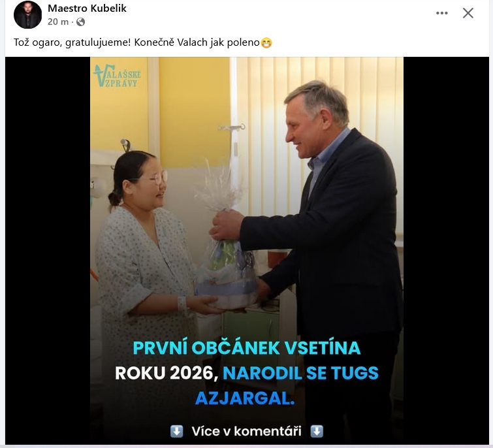Screen dimensions: 493x448
Task: Click the left down-arrow icon by 'Více v komentáři'
Action: tap(177, 431)
